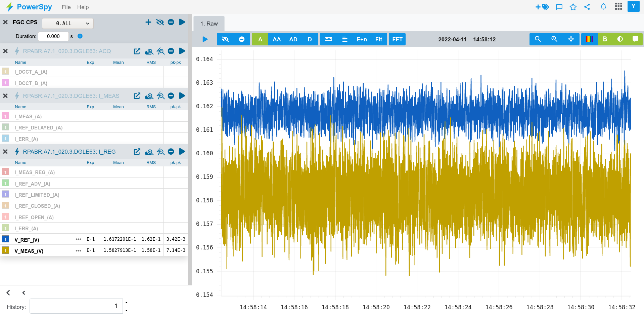Click history search icon for I_MEAS group
Screen dimensions: 644x315
pyautogui.click(x=160, y=96)
